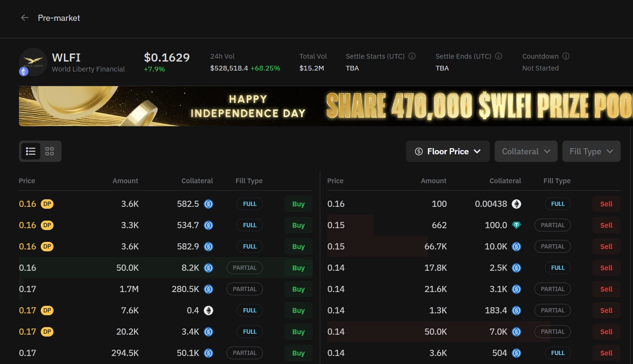Click the PARTIAL tag on 50.0K buy row
The image size is (633, 364).
[x=244, y=268]
